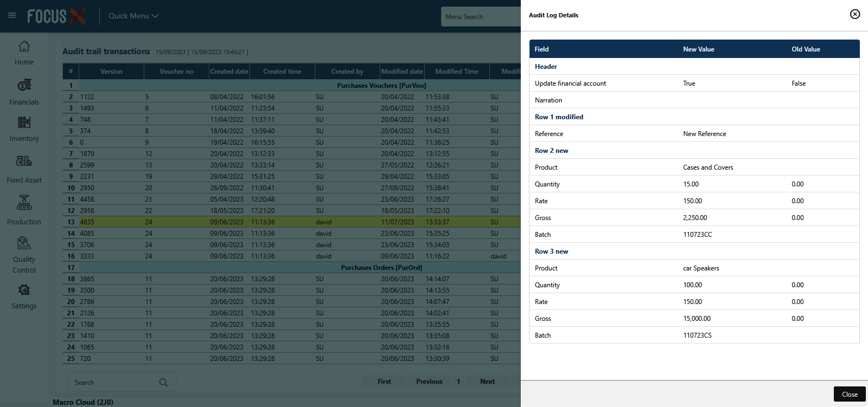Select the Fixed Asset sidebar icon

(24, 161)
